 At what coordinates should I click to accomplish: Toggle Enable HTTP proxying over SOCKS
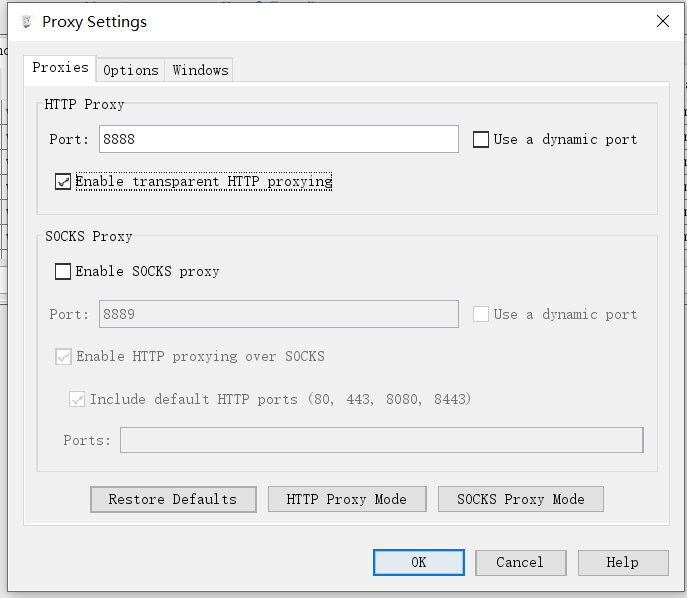[63, 357]
